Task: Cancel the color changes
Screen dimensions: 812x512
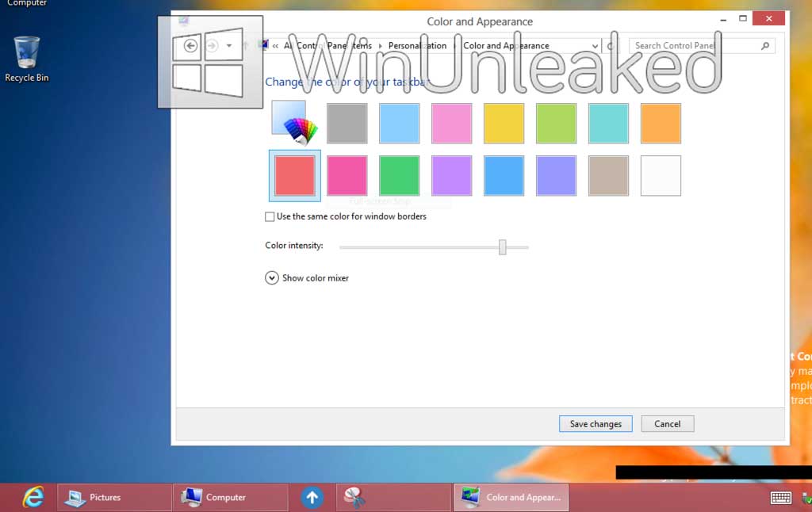Action: click(x=667, y=424)
